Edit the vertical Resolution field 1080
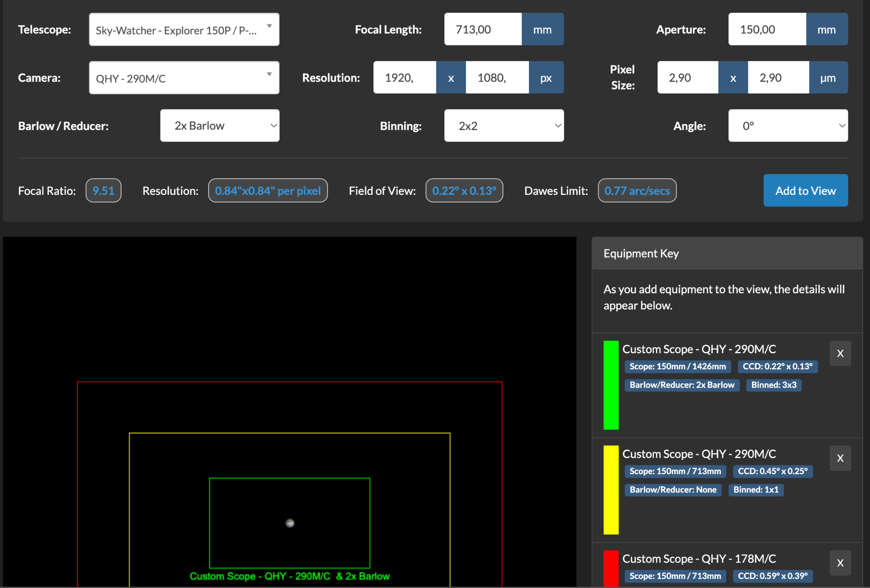Image resolution: width=870 pixels, height=588 pixels. 497,78
